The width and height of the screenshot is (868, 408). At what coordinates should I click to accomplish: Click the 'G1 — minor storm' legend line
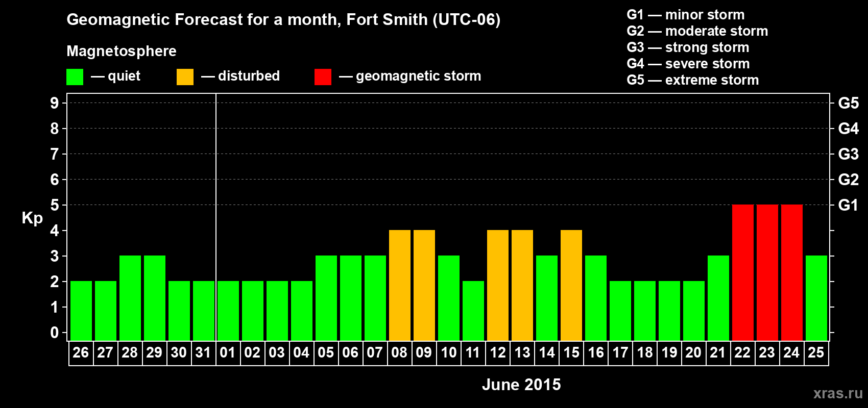coord(685,15)
